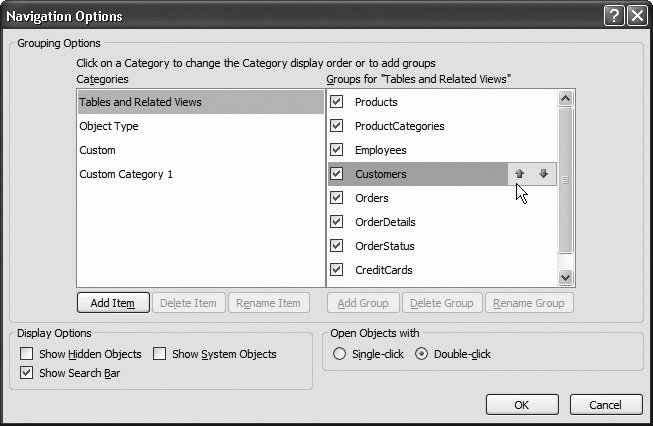Uncheck the Products group checkbox

click(337, 102)
